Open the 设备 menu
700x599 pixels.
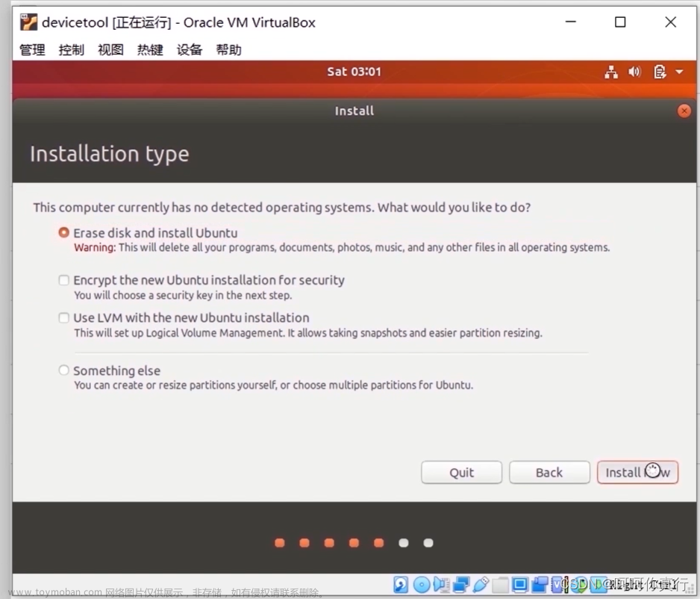(190, 49)
